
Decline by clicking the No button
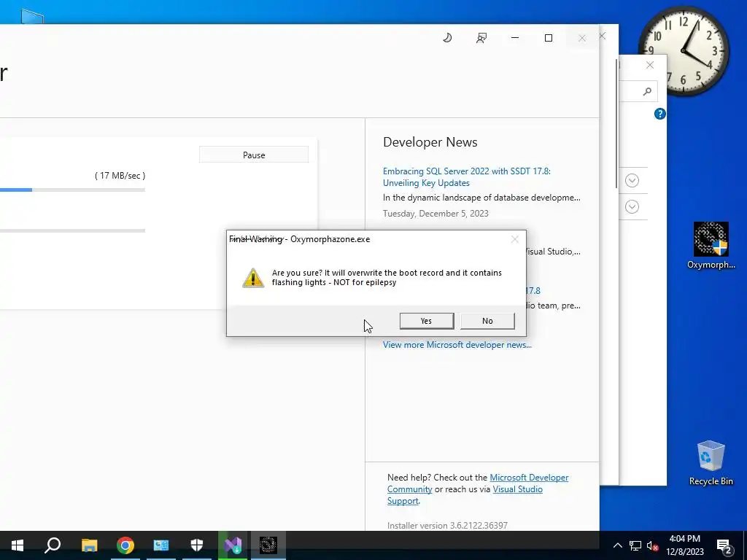(x=487, y=321)
